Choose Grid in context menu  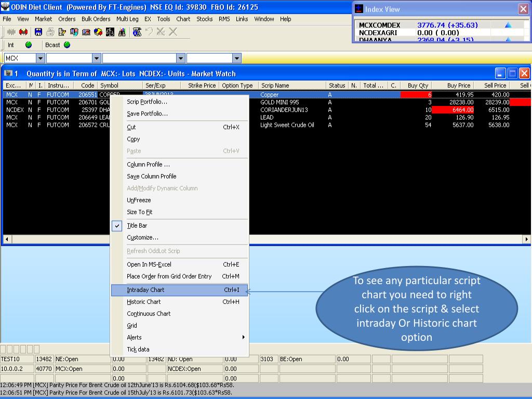pyautogui.click(x=180, y=326)
